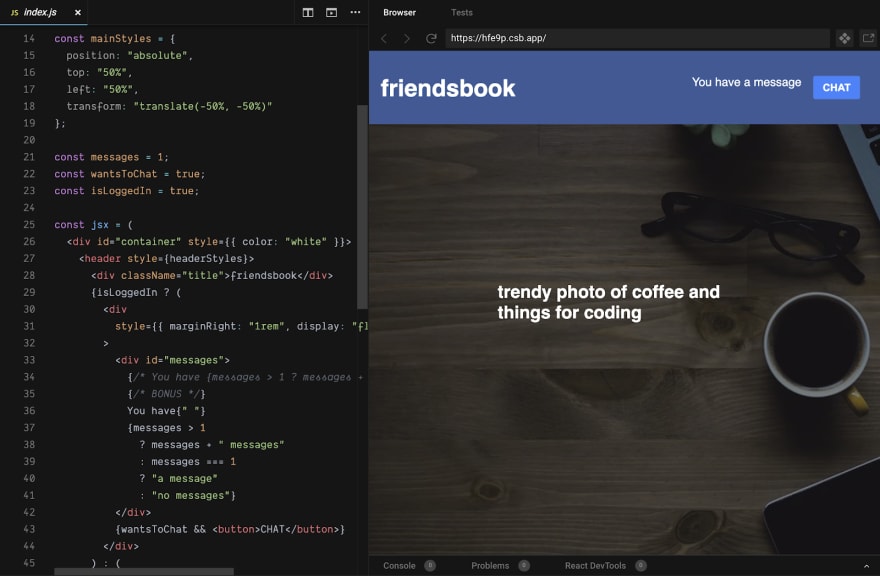Image resolution: width=880 pixels, height=576 pixels.
Task: Click the '? "a message"' code line
Action: (178, 479)
